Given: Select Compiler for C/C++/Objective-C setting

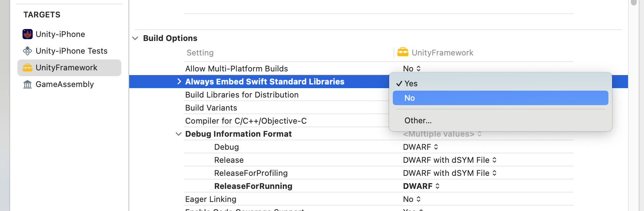Looking at the screenshot, I should [246, 121].
